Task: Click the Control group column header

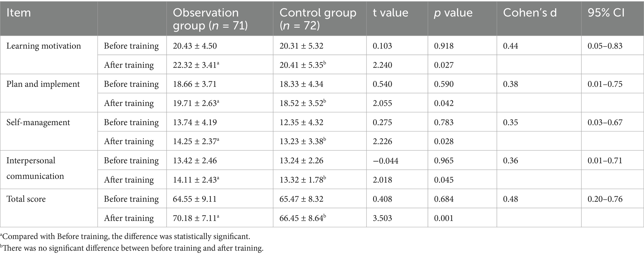Action: [x=318, y=19]
